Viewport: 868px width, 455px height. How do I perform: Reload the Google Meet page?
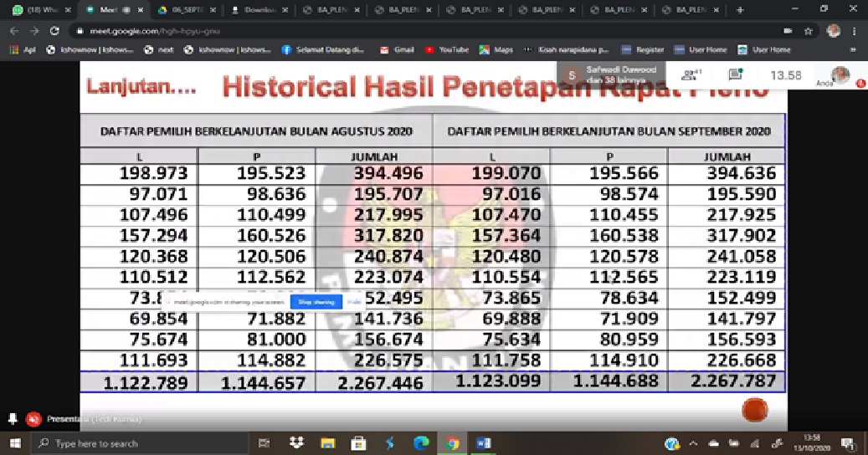click(x=55, y=30)
